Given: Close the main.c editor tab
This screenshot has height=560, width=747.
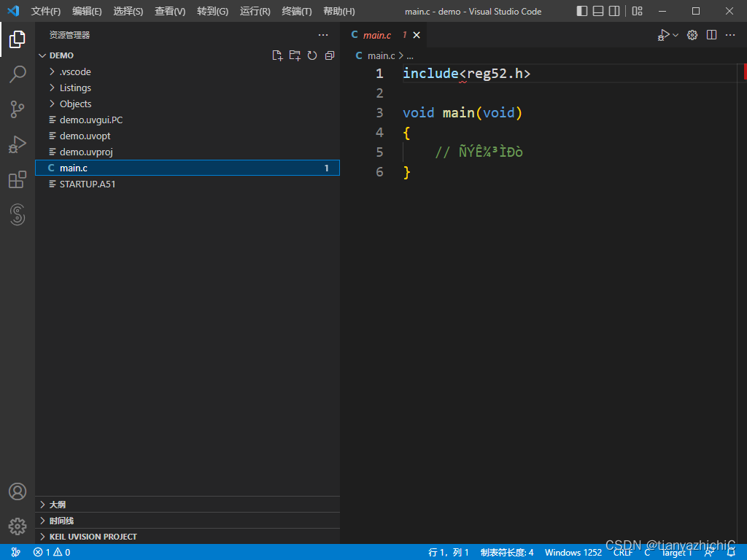Looking at the screenshot, I should coord(417,35).
